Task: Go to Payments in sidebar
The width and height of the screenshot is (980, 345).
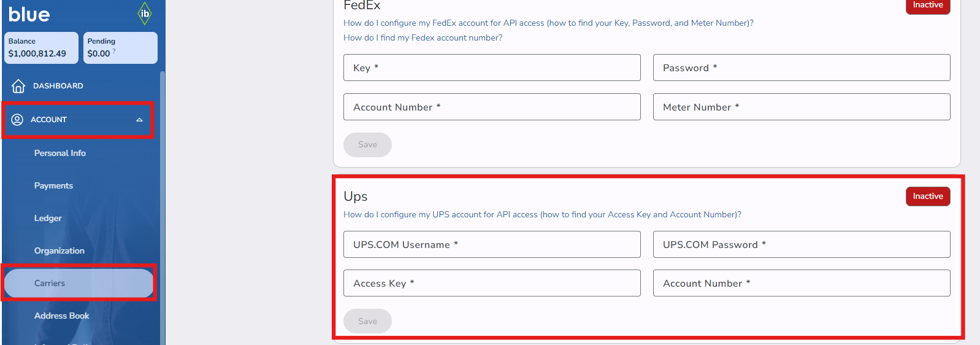Action: 53,185
